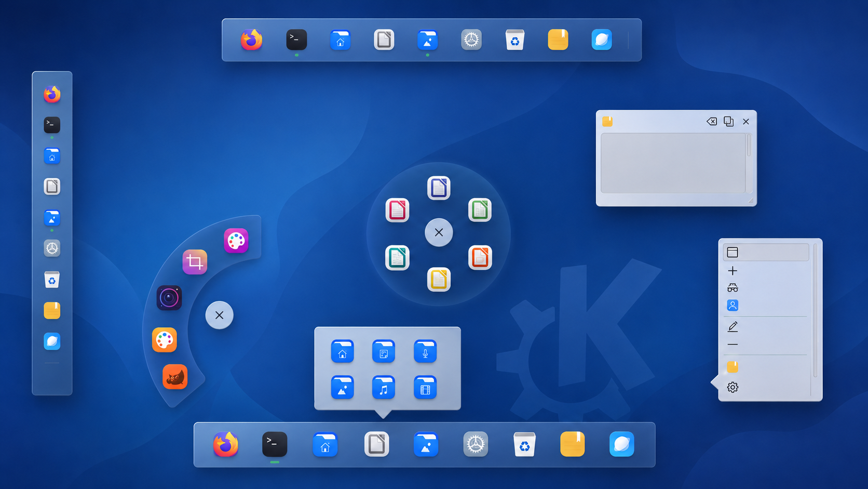Screen dimensions: 868x489
Task: Click the copy icon in the note window header
Action: tap(729, 121)
